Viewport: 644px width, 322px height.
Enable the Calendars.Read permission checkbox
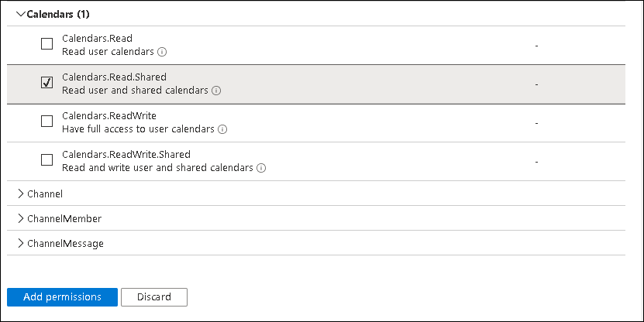click(46, 44)
